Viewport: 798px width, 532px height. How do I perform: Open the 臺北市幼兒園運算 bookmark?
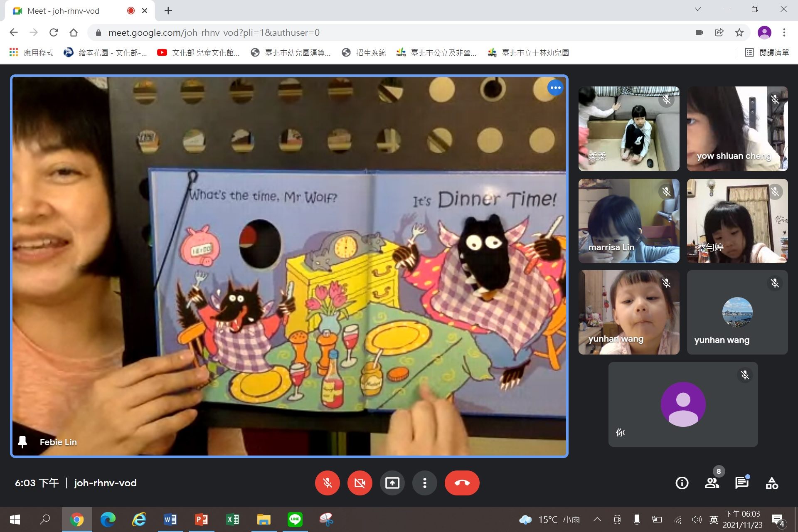tap(291, 53)
